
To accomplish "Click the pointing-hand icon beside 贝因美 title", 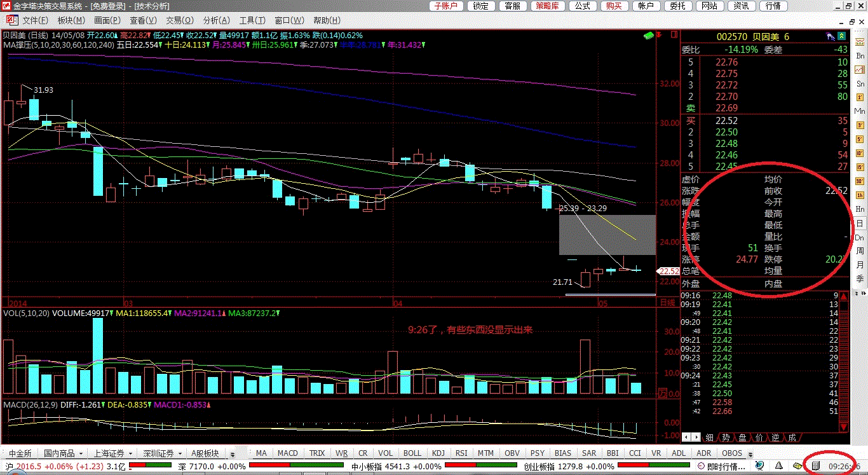I will (830, 37).
